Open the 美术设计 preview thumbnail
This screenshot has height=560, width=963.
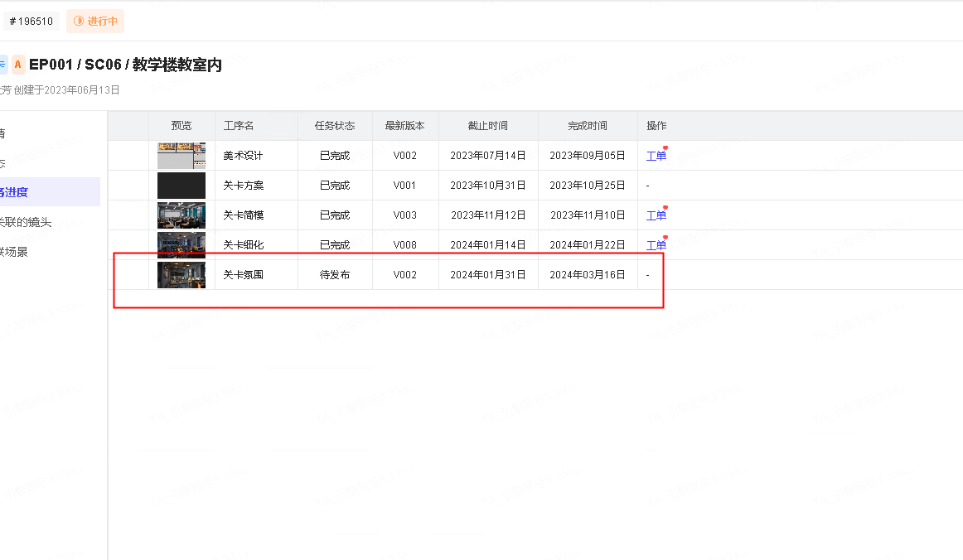(181, 156)
